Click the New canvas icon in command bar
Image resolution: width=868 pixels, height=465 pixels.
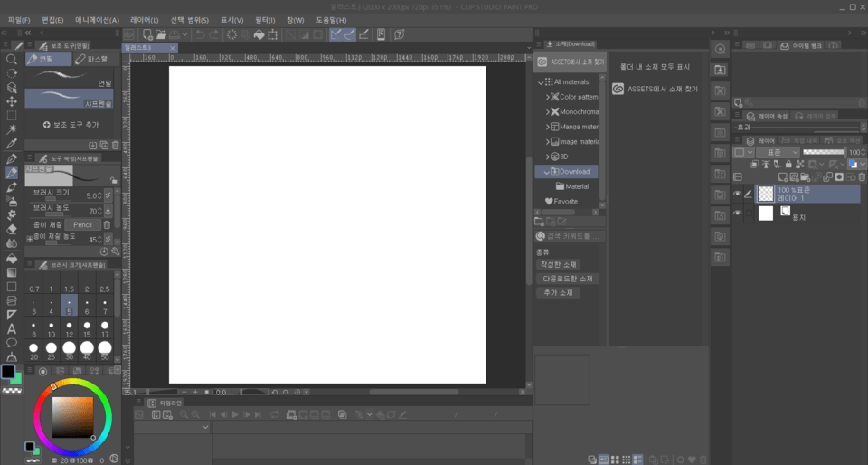point(147,34)
